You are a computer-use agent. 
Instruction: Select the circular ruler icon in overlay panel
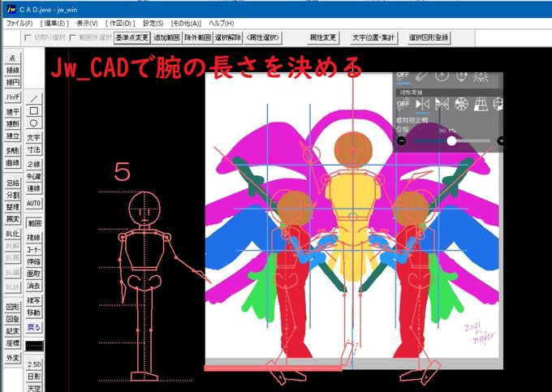click(442, 75)
